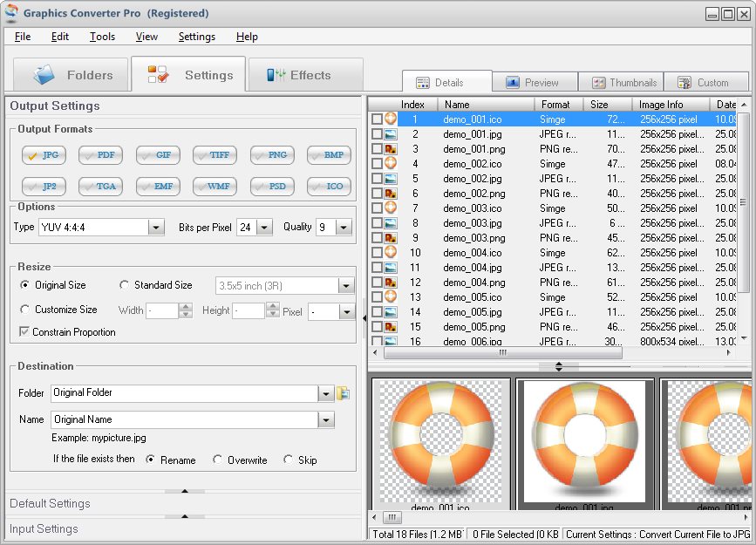Select the WMF output format button
The width and height of the screenshot is (756, 545).
215,187
